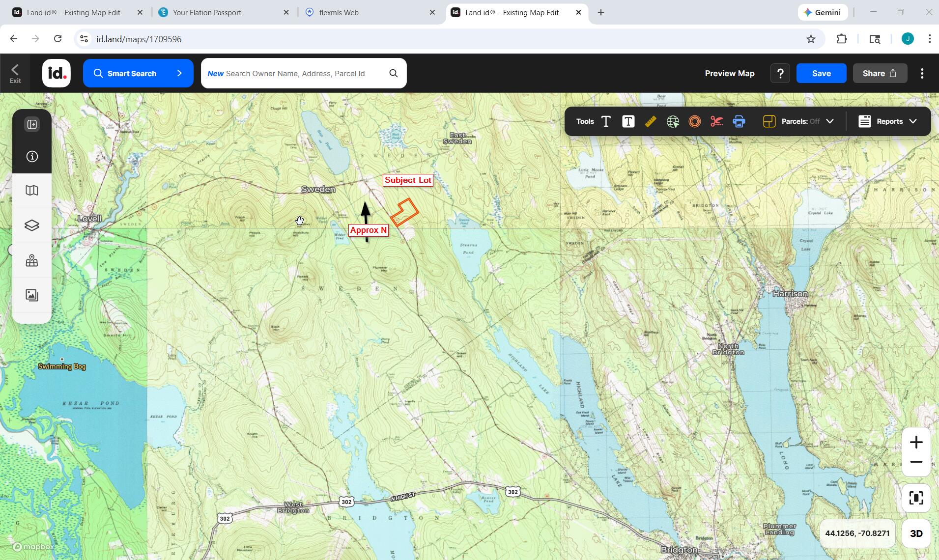Open the basemap panel in the sidebar
939x560 pixels.
pyautogui.click(x=31, y=190)
